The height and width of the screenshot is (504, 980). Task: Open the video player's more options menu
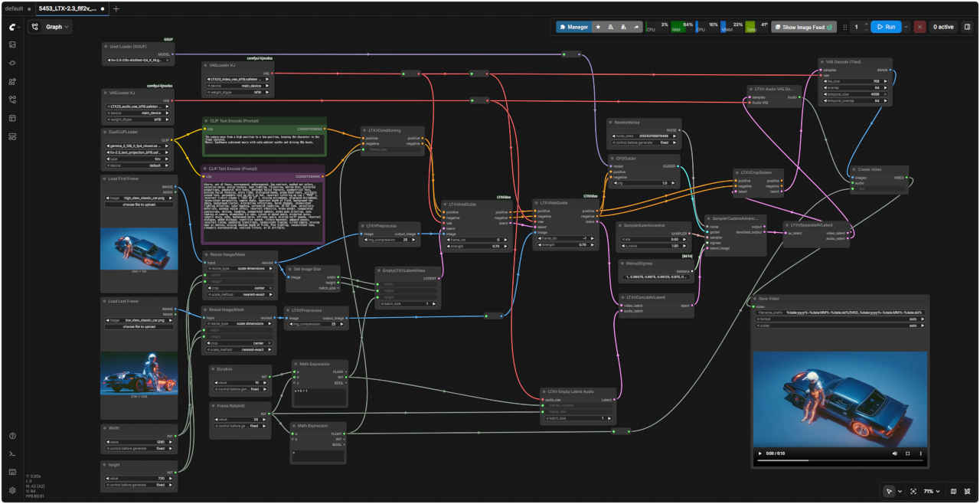[x=920, y=453]
